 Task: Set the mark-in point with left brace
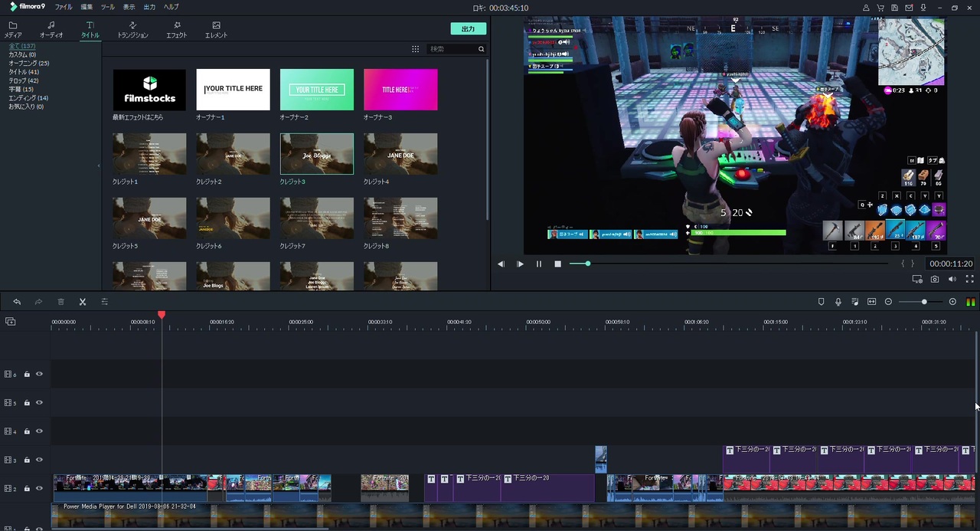(x=903, y=264)
